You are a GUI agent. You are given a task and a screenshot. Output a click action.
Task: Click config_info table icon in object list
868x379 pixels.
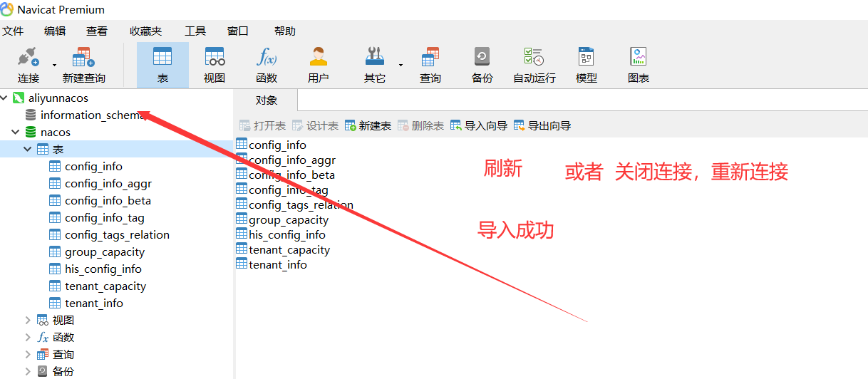pos(242,145)
